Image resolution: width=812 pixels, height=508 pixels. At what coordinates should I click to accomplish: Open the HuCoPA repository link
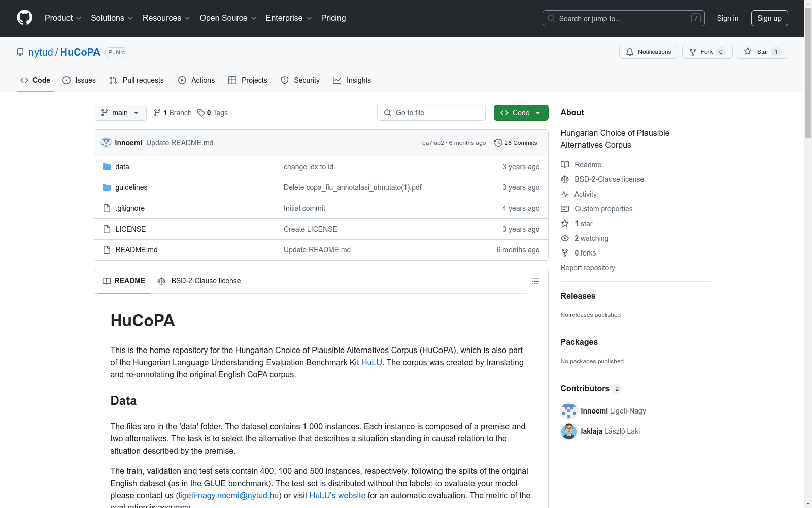[80, 52]
